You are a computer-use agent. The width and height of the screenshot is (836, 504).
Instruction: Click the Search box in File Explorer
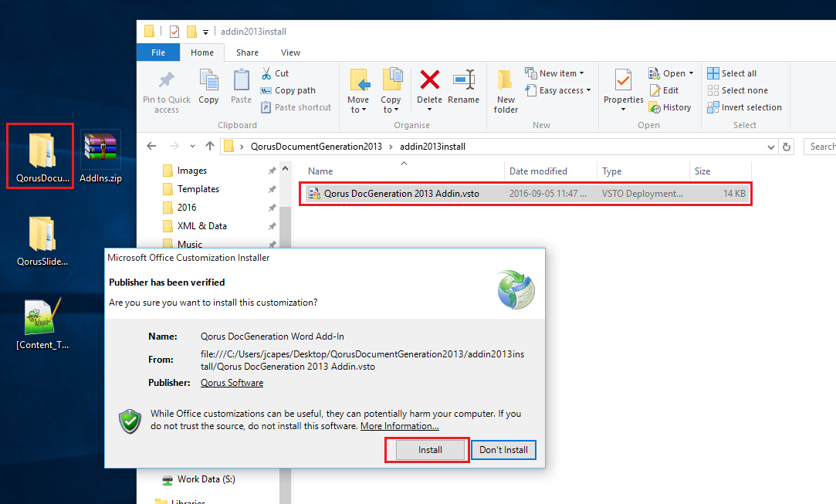click(820, 147)
